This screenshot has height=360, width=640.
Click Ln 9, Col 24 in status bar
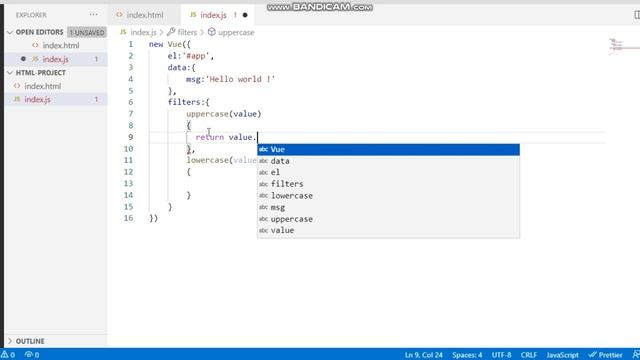click(424, 355)
